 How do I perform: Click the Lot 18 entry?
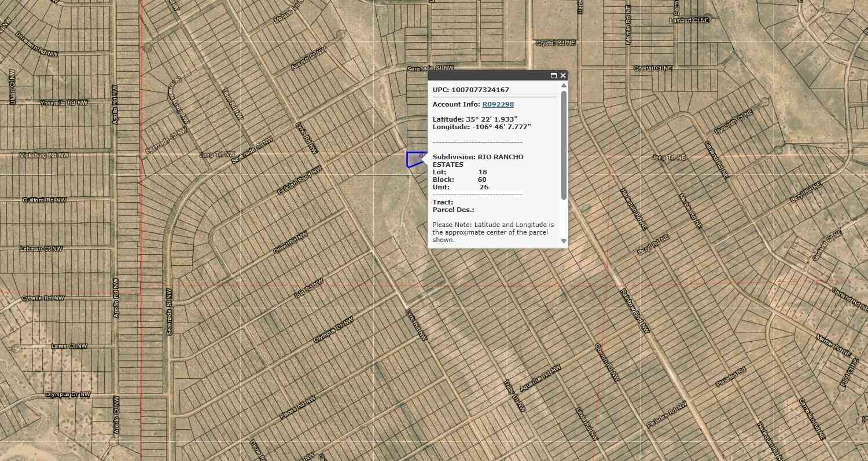click(x=460, y=172)
